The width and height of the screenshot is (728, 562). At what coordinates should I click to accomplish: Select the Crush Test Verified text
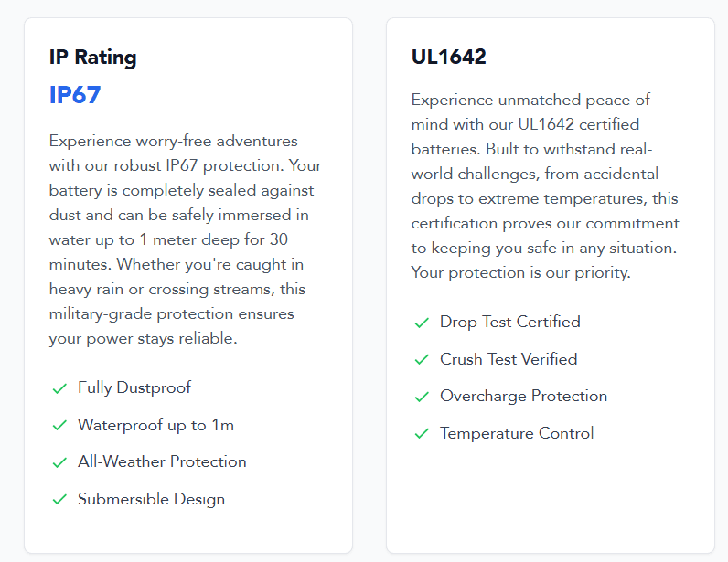[x=509, y=359]
